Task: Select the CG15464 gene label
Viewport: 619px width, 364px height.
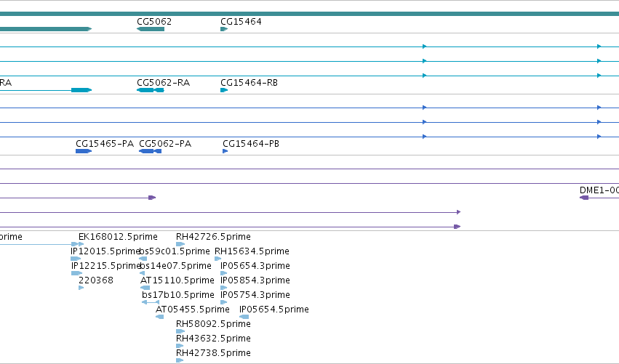Action: coord(241,22)
